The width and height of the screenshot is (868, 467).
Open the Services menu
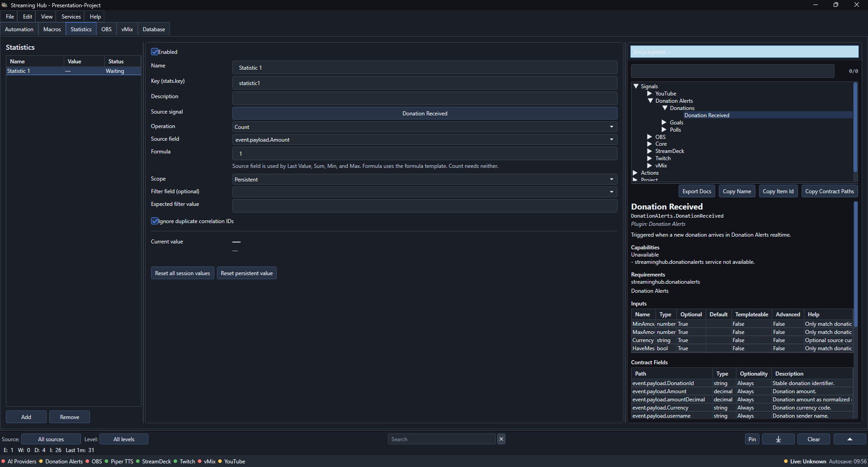coord(71,16)
